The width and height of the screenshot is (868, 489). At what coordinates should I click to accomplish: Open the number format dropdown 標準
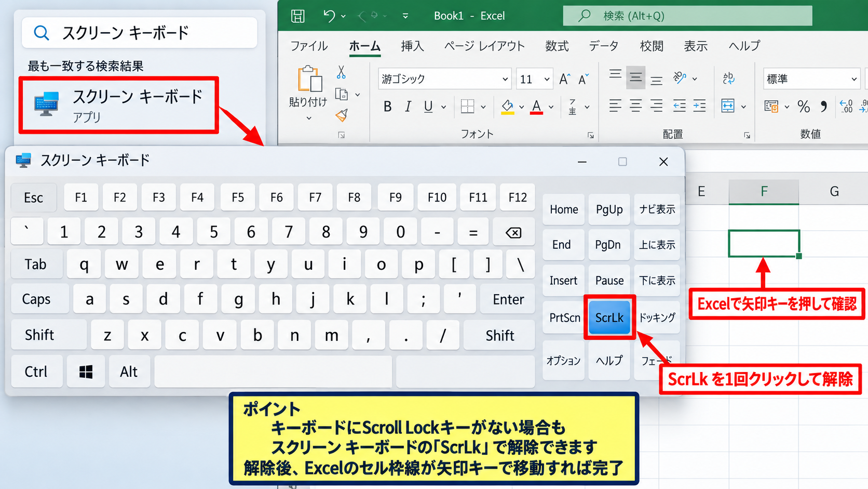click(x=853, y=79)
